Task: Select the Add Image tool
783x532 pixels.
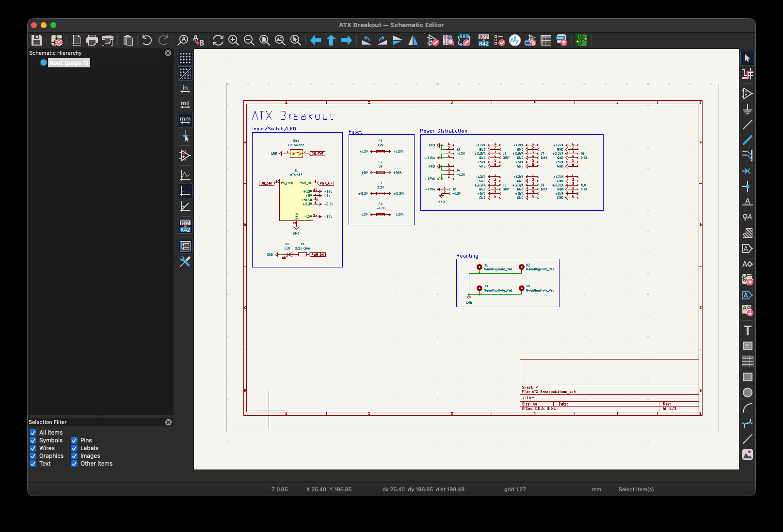Action: click(x=747, y=454)
